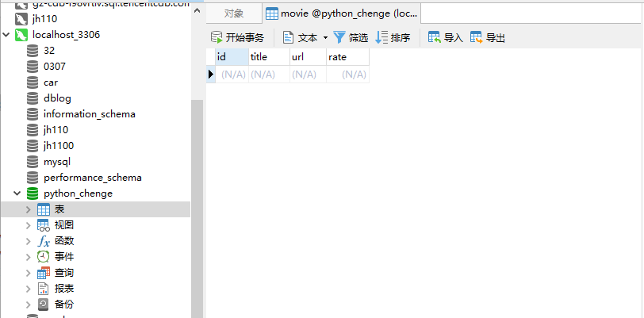
Task: Click the mysql database icon
Action: coord(33,162)
